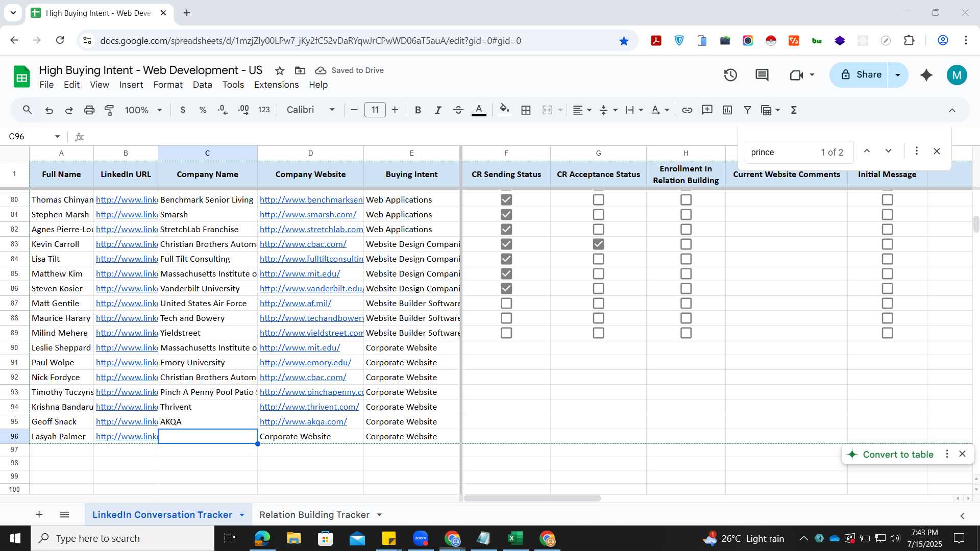Open the Insert menu
This screenshot has width=980, height=551.
(131, 85)
